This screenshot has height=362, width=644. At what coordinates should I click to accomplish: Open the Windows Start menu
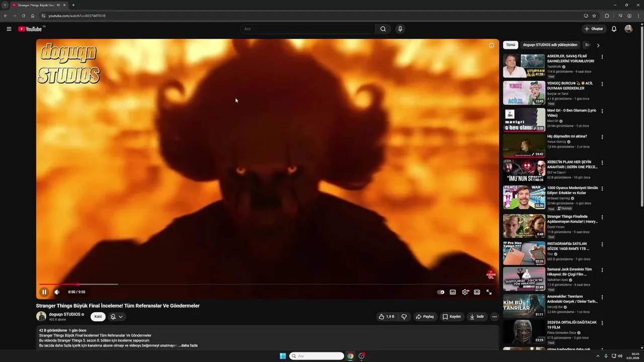(x=283, y=356)
